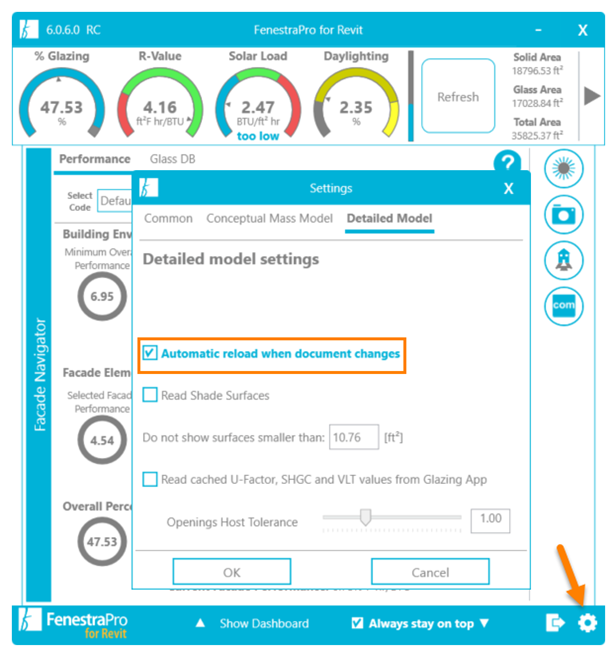
Task: Open the 'com' circular icon
Action: 564,306
